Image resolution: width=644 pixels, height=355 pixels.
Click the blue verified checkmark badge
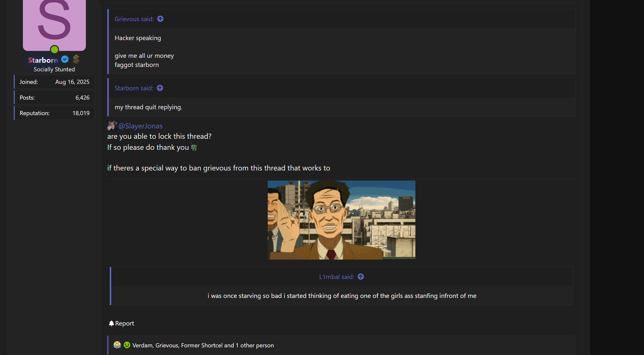(x=65, y=60)
